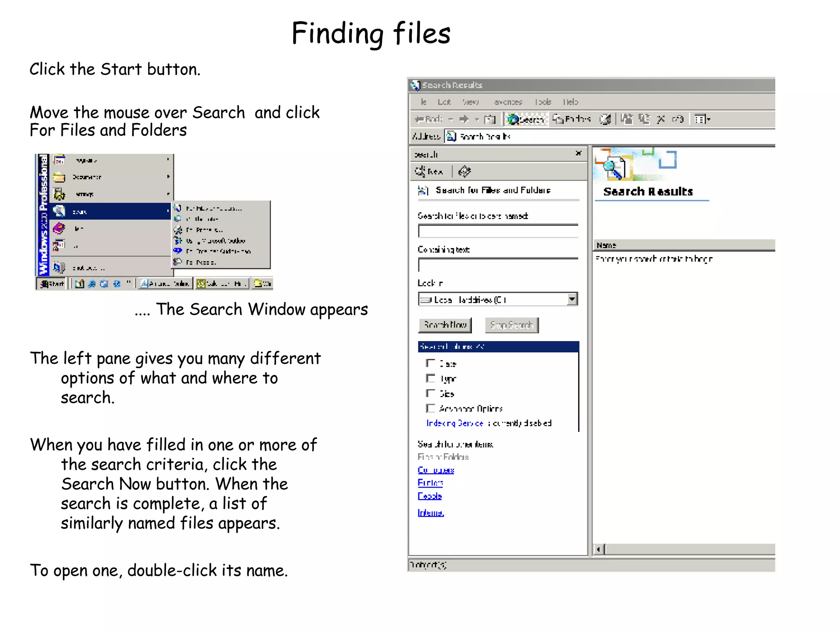Click the Up folder toolbar icon
Viewport: 840px width, 630px height.
[490, 119]
